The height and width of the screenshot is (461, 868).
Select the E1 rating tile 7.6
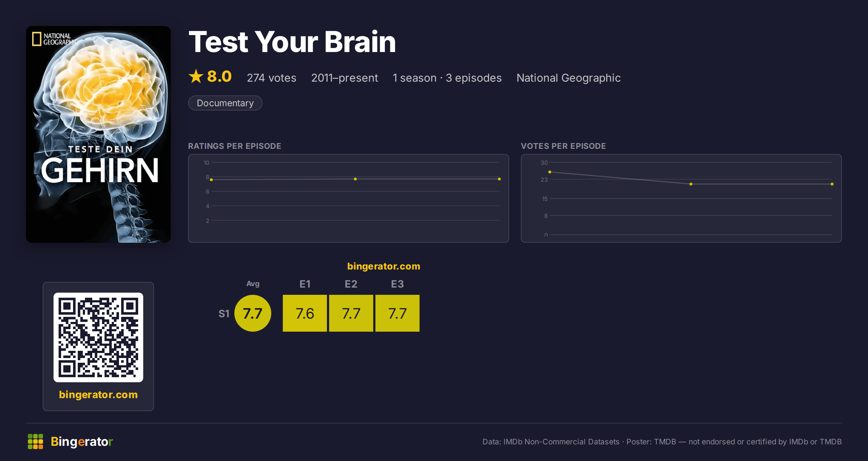tap(305, 313)
